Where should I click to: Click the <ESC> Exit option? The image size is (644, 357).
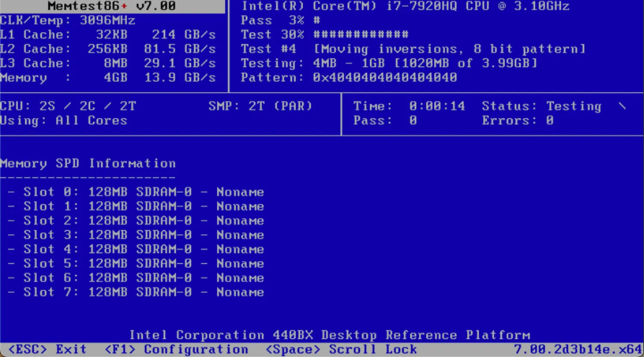[x=47, y=350]
